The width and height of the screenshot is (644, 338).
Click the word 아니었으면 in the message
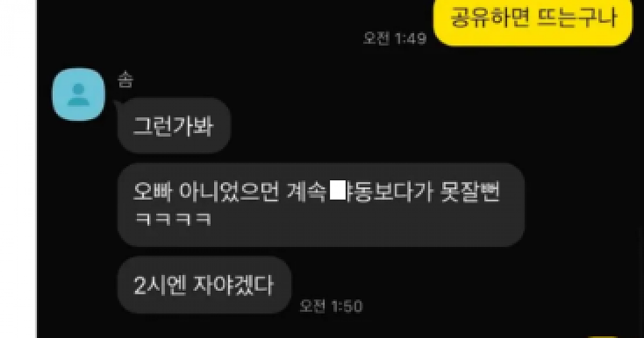(x=229, y=193)
